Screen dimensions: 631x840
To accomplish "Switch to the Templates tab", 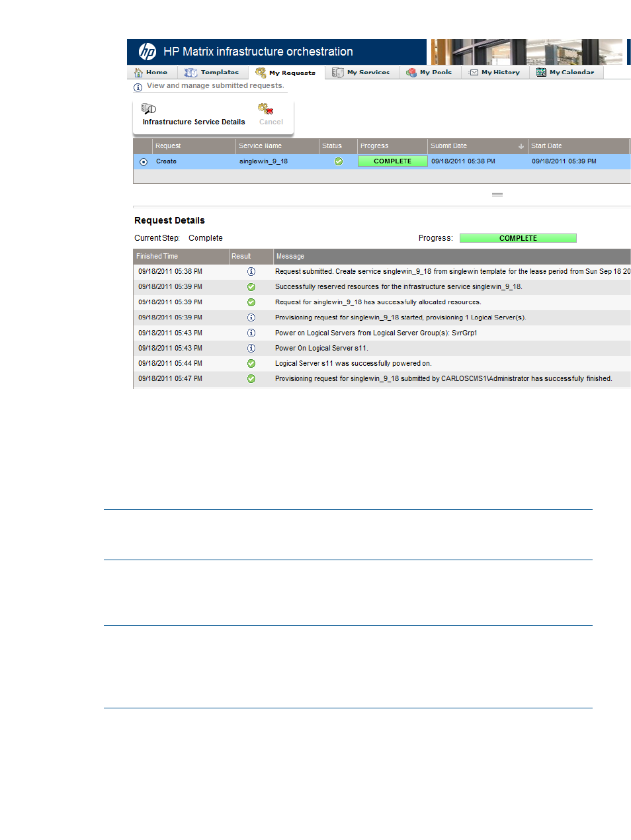I will tap(212, 73).
